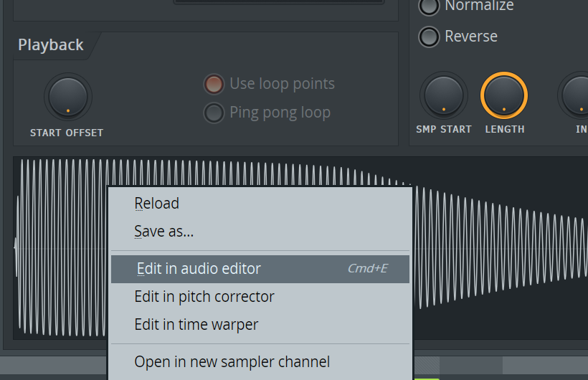Click the Reverse label text
The height and width of the screenshot is (380, 588).
pos(471,37)
